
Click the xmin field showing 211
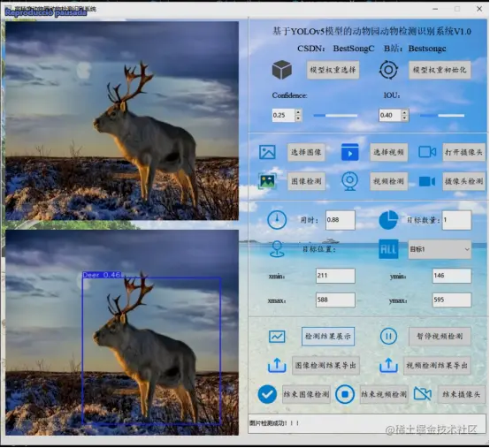(x=335, y=276)
